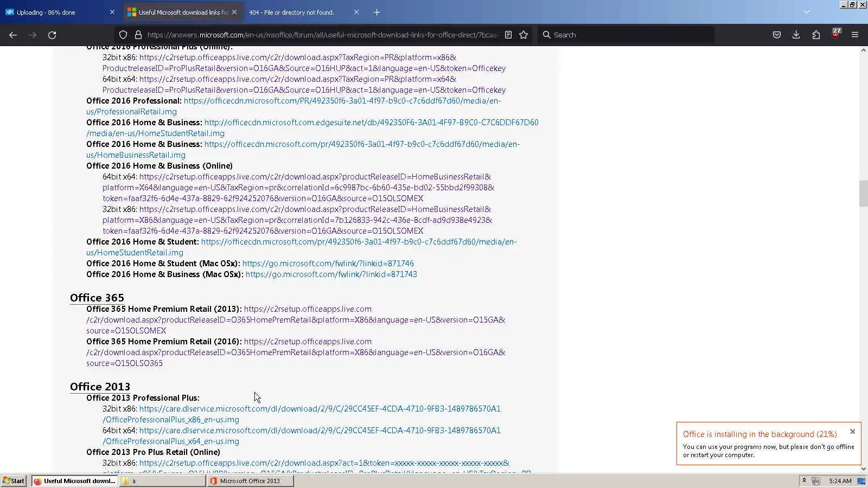Viewport: 868px width, 488px height.
Task: Open Office 365 Home Premium Retail (2013) link
Action: pyautogui.click(x=296, y=320)
